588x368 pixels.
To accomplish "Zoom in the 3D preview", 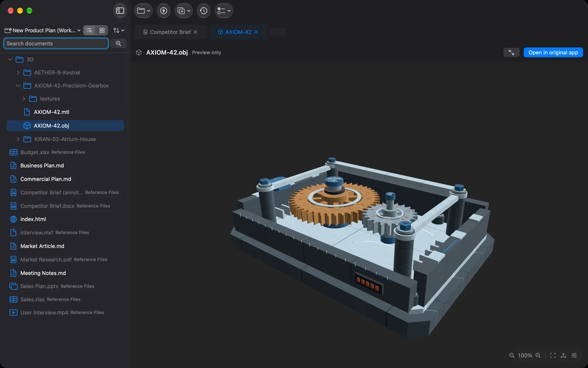I will [x=538, y=356].
